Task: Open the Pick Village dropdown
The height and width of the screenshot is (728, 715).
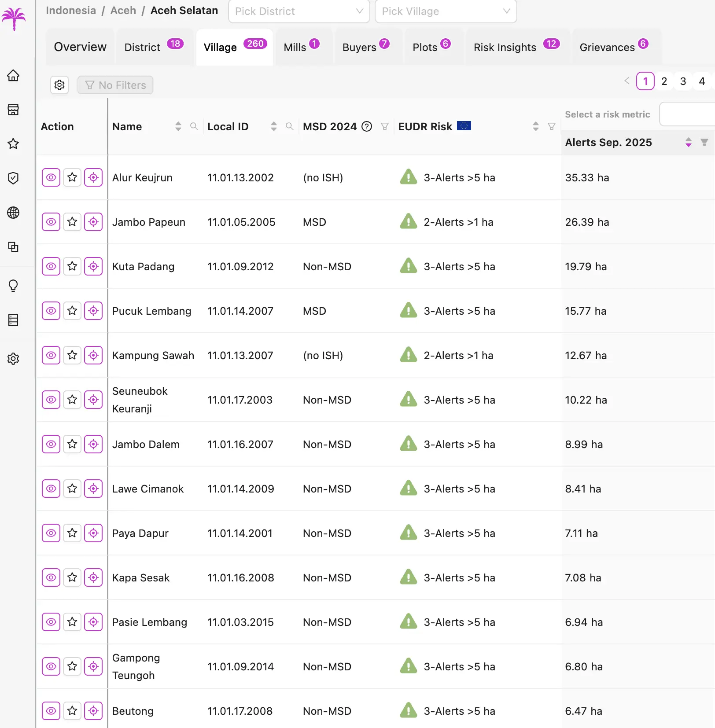Action: (x=446, y=11)
